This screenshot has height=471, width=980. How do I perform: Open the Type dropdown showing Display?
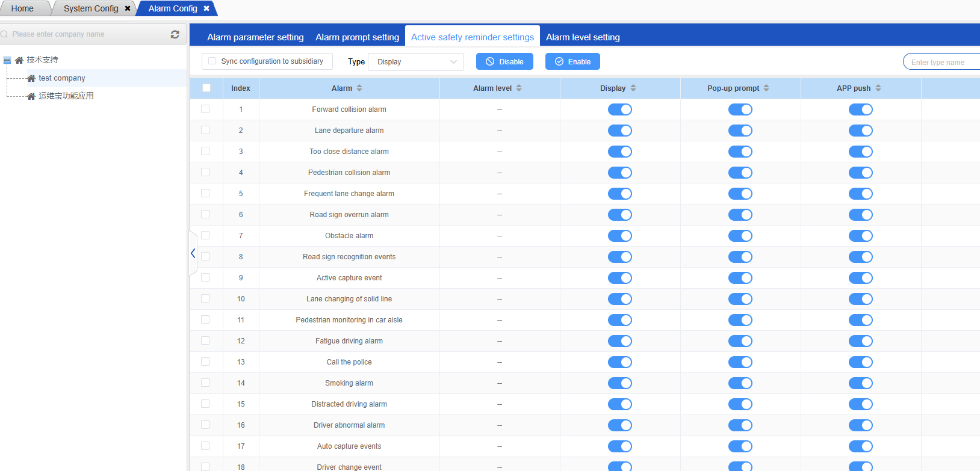click(416, 62)
